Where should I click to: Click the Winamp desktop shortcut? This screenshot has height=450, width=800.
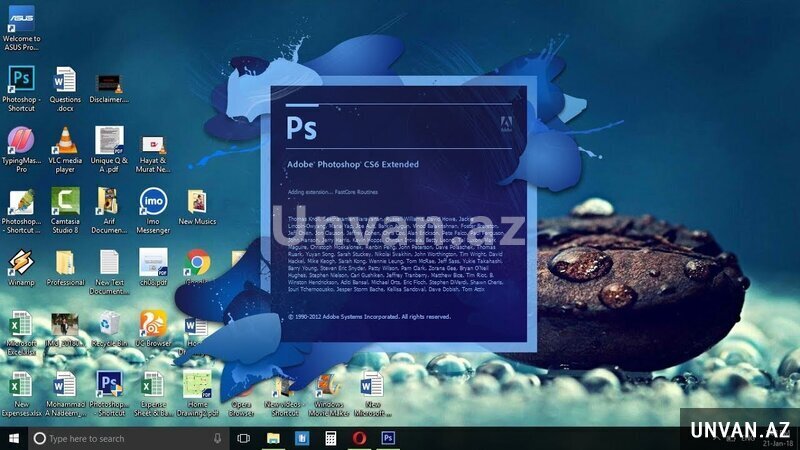(20, 263)
